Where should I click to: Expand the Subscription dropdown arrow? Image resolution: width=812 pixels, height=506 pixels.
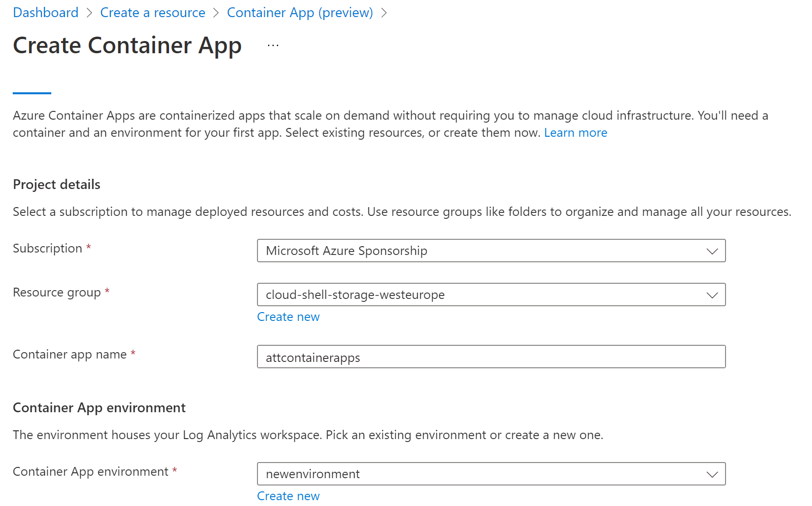click(712, 251)
